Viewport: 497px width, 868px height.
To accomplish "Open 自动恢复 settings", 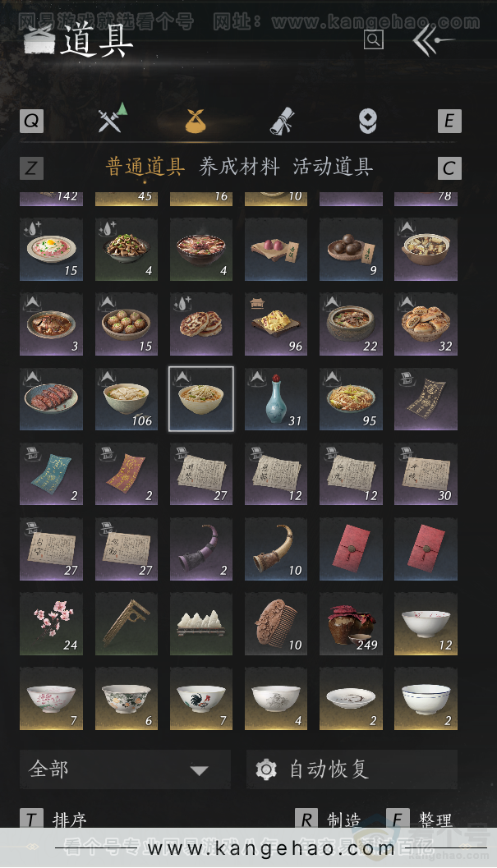I will pyautogui.click(x=352, y=769).
